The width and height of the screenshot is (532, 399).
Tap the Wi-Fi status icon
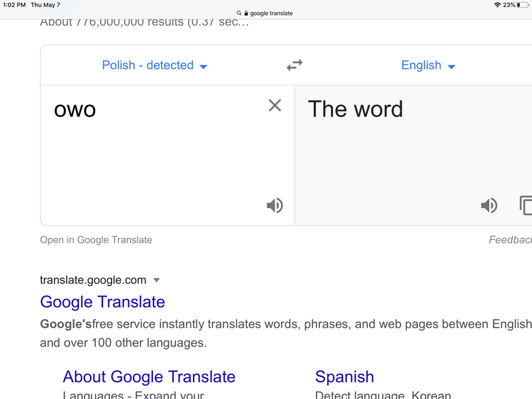coord(497,5)
